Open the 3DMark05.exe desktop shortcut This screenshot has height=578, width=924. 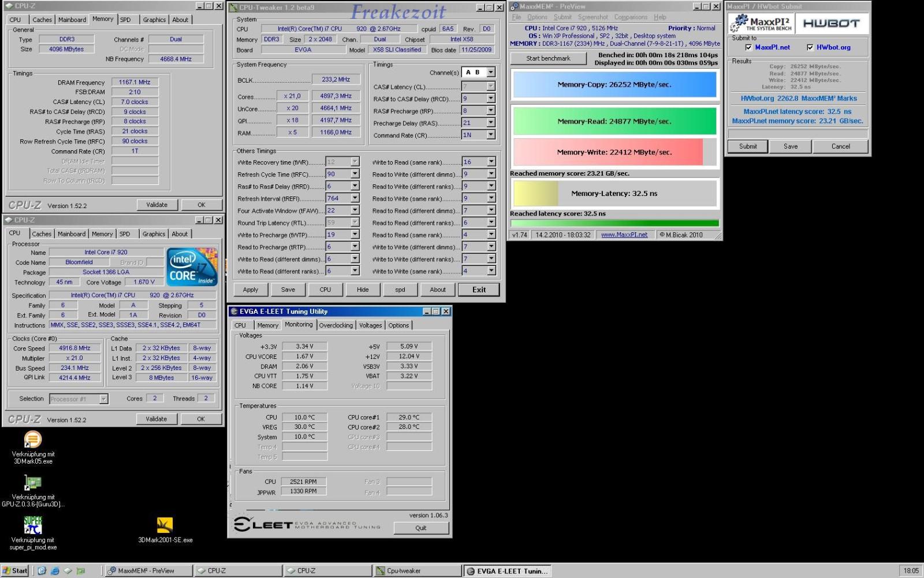[33, 447]
